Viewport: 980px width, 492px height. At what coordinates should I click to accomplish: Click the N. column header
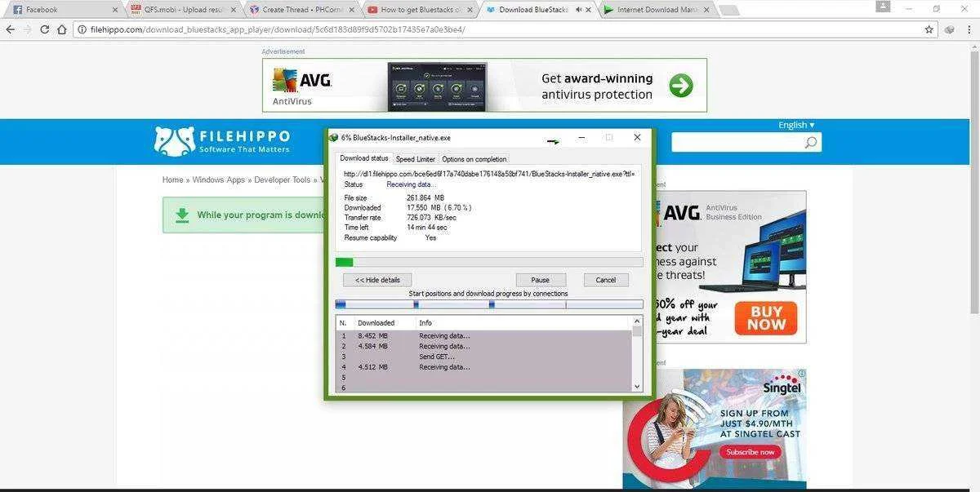click(x=345, y=323)
